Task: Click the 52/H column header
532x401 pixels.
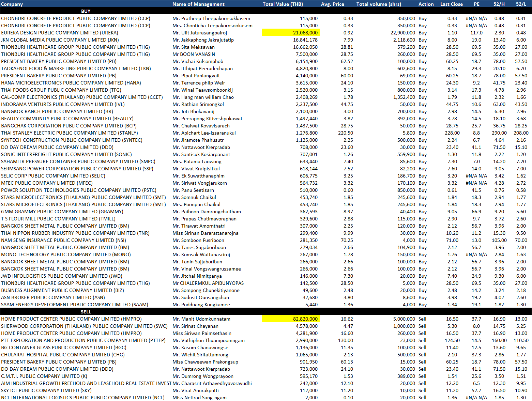Action: pos(499,4)
